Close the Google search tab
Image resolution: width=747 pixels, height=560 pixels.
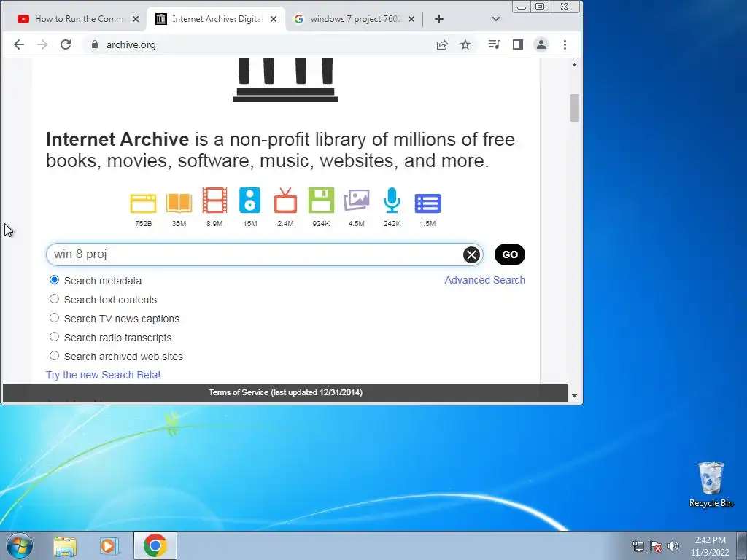click(x=411, y=19)
